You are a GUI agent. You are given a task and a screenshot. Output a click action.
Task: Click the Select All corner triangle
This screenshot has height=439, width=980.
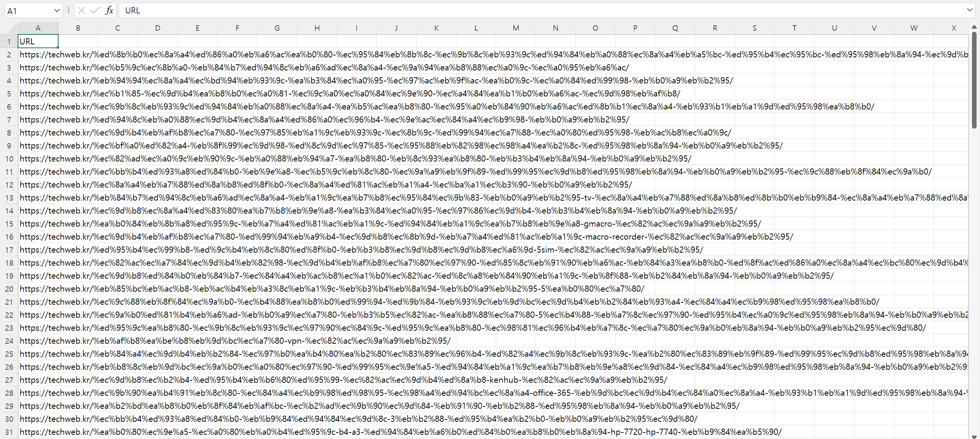(x=12, y=28)
